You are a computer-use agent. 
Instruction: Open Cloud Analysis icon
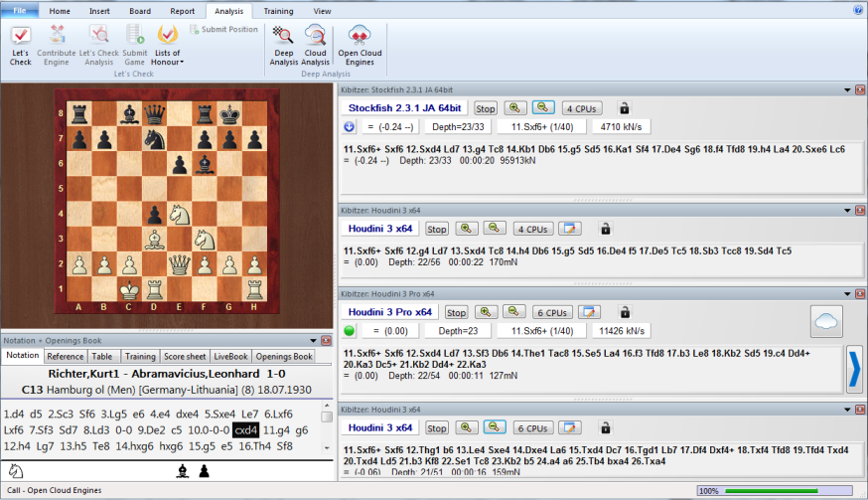coord(315,46)
